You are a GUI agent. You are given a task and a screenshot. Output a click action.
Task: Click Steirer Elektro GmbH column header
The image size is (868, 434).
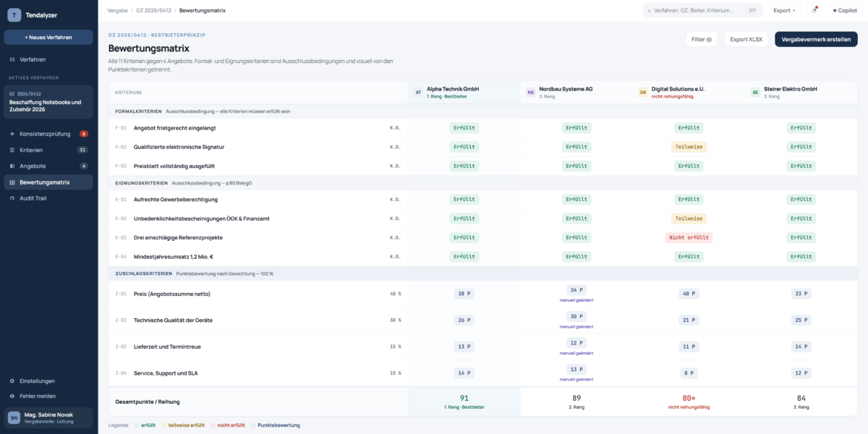point(801,93)
